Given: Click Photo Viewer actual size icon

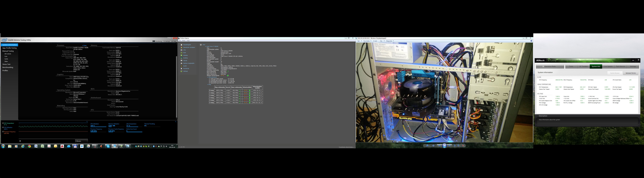Looking at the screenshot, I should click(433, 146).
